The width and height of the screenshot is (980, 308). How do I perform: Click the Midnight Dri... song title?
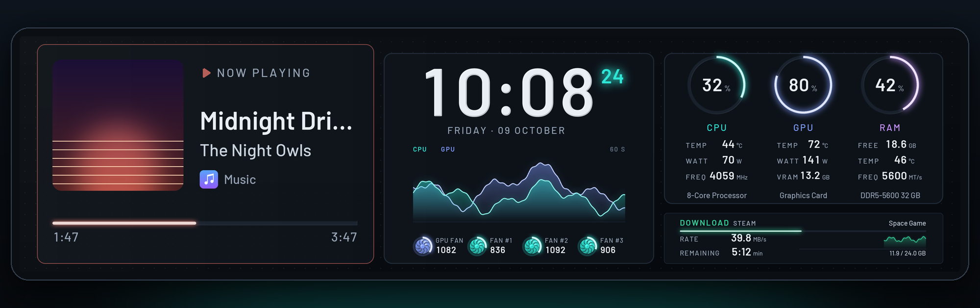276,121
